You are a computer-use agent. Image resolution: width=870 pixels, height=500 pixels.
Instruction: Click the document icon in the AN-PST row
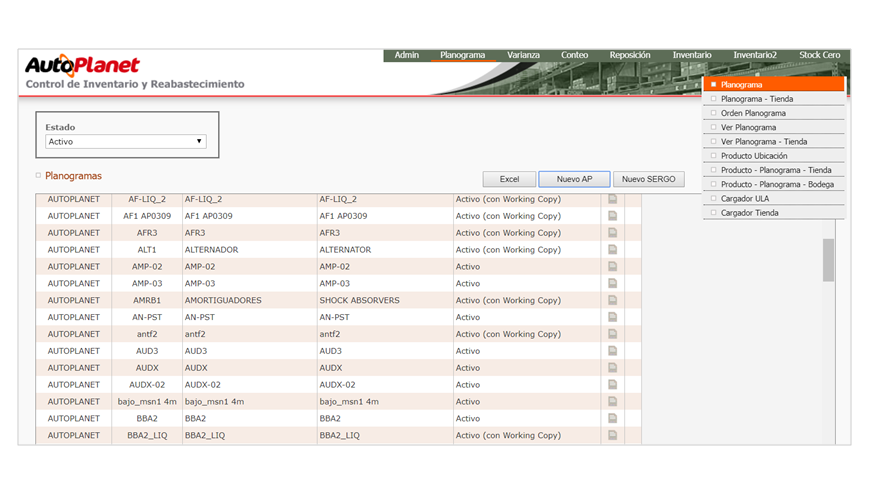coord(612,317)
